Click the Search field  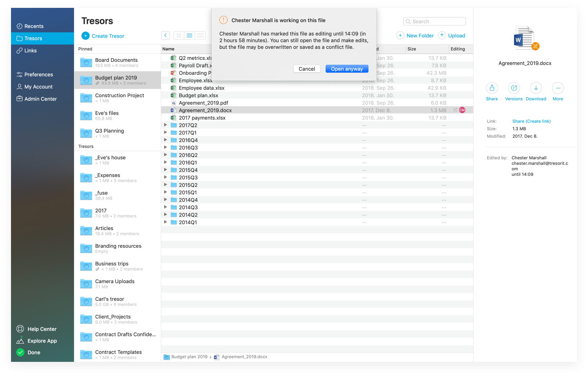point(434,21)
